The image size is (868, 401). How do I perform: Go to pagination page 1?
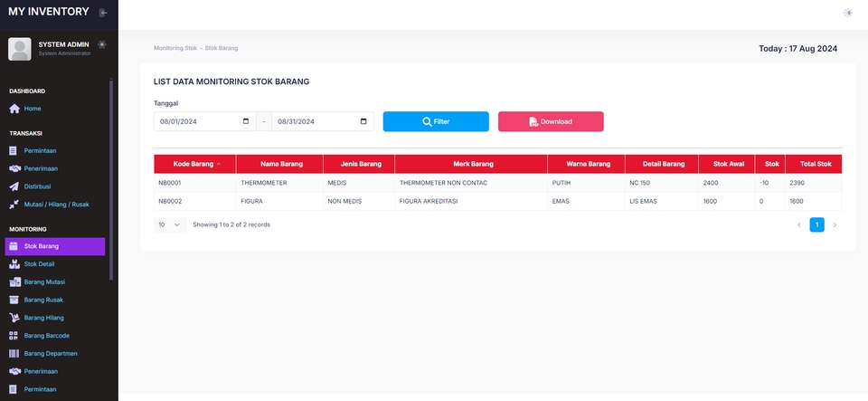point(816,224)
